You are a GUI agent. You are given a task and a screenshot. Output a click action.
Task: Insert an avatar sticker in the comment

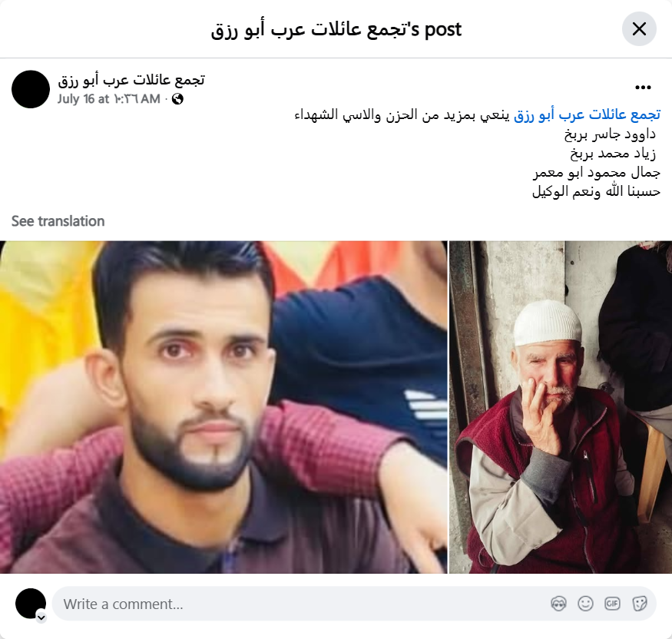558,604
